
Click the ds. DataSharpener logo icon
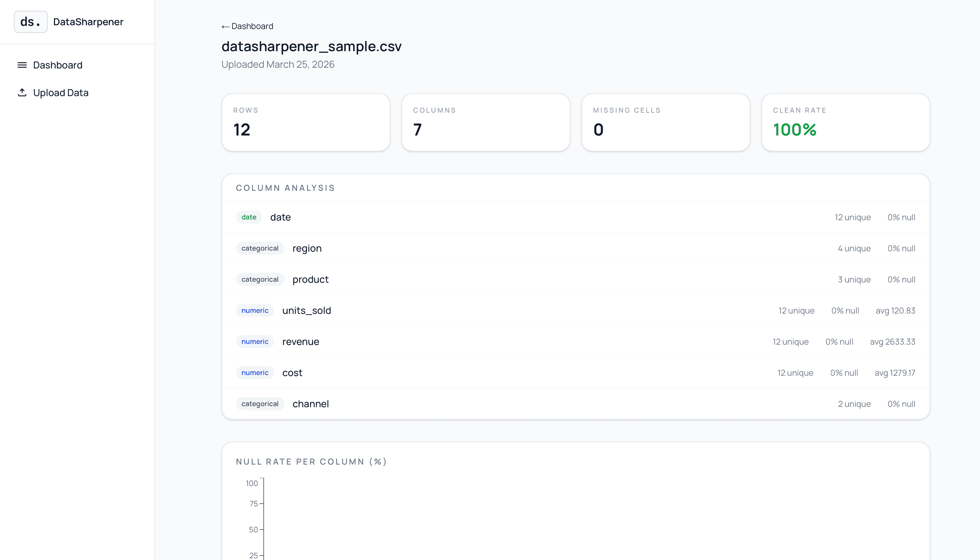coord(30,21)
